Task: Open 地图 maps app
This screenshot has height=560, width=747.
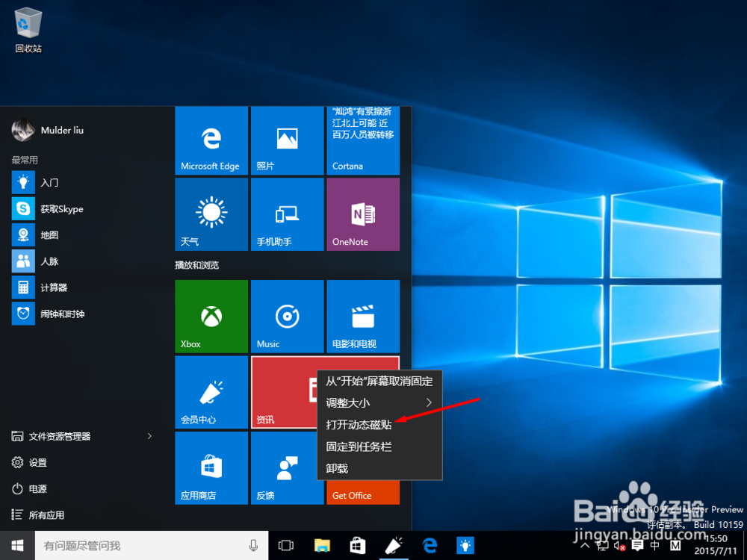Action: (x=86, y=234)
